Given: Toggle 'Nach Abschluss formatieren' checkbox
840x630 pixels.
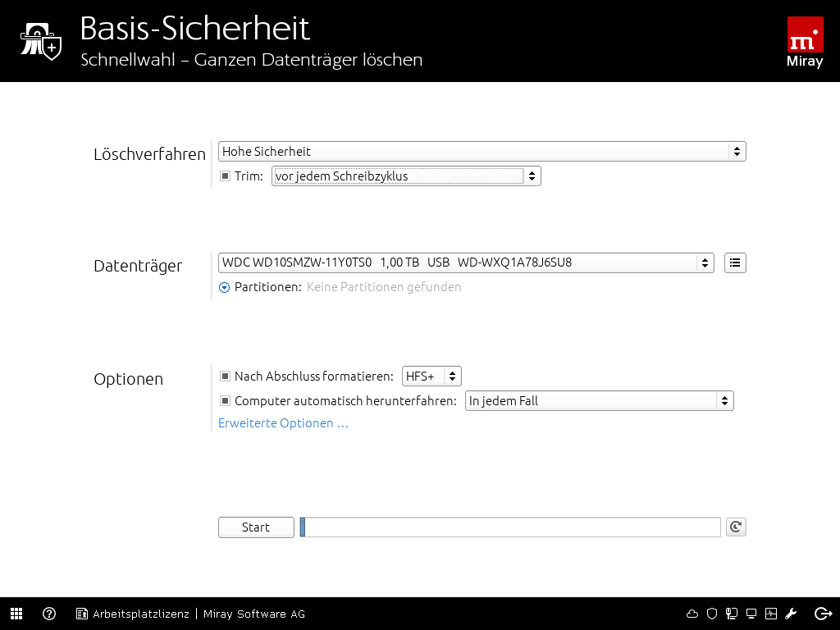Looking at the screenshot, I should [x=226, y=377].
